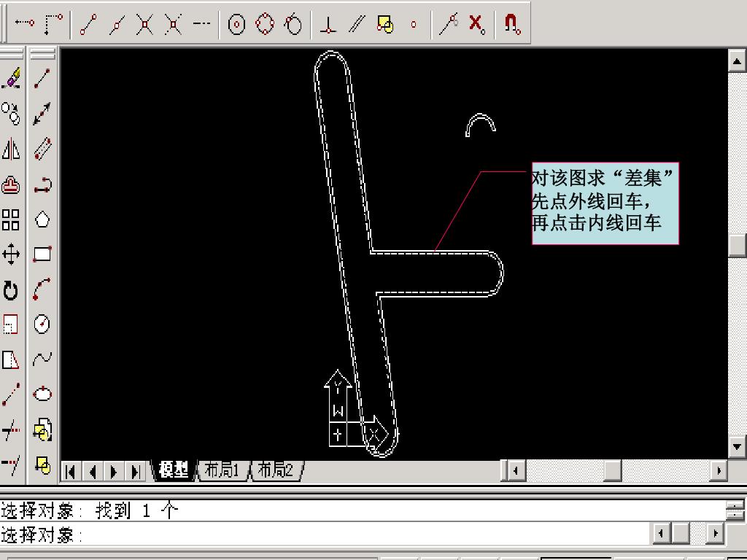Screen dimensions: 747x560
Task: Click drawing area vertical scroll up arrow
Action: coord(737,61)
